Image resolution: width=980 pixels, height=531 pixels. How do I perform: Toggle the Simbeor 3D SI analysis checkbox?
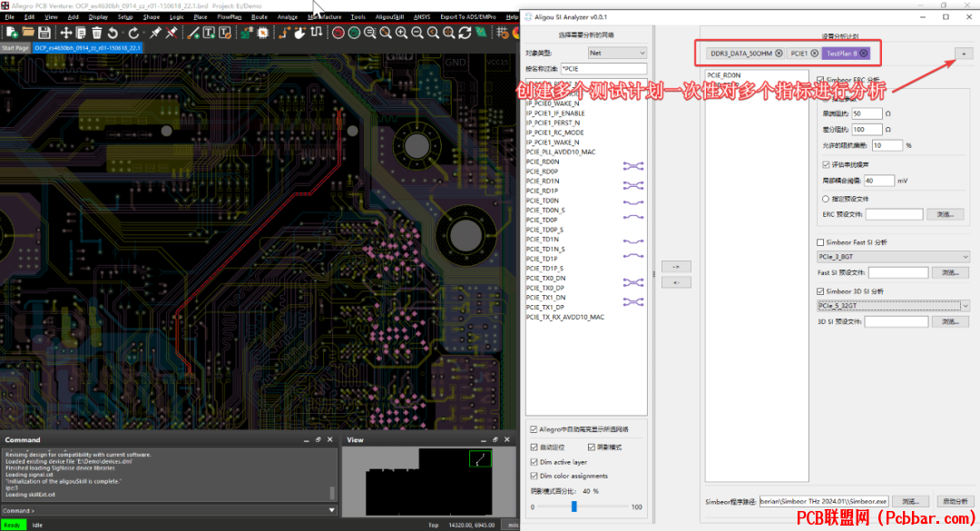pos(820,291)
